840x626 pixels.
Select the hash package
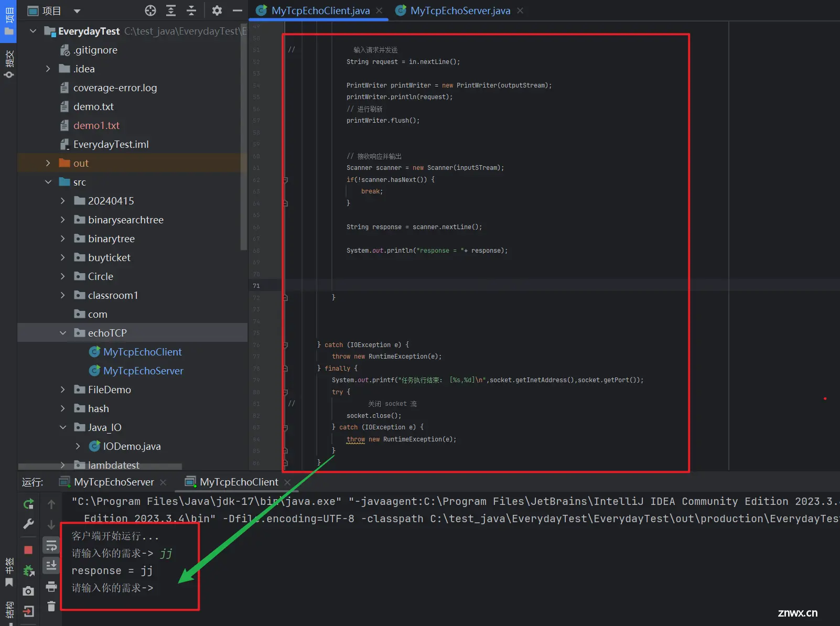pos(99,408)
